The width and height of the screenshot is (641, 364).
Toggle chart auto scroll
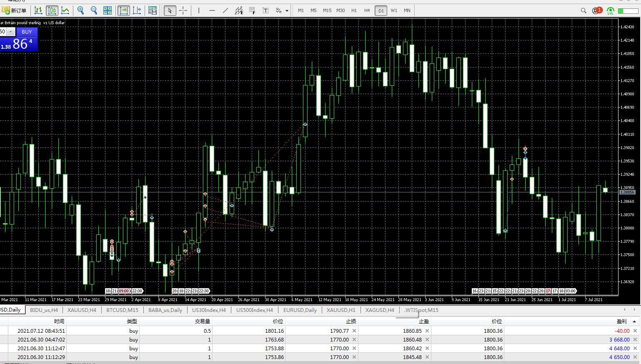[123, 10]
